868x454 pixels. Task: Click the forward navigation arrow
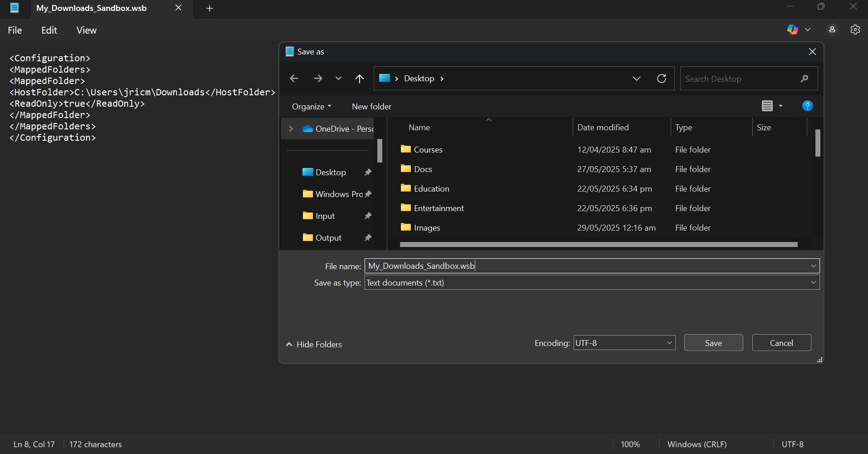(318, 78)
